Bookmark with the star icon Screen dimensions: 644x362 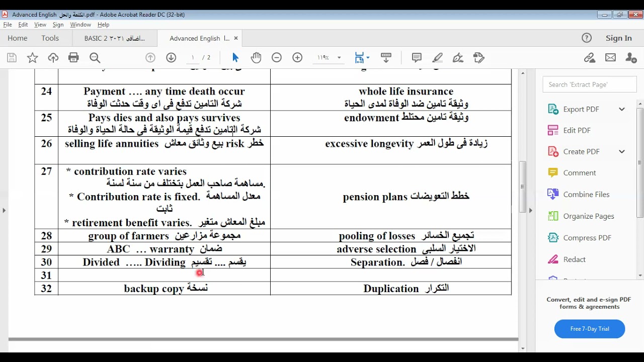point(32,58)
